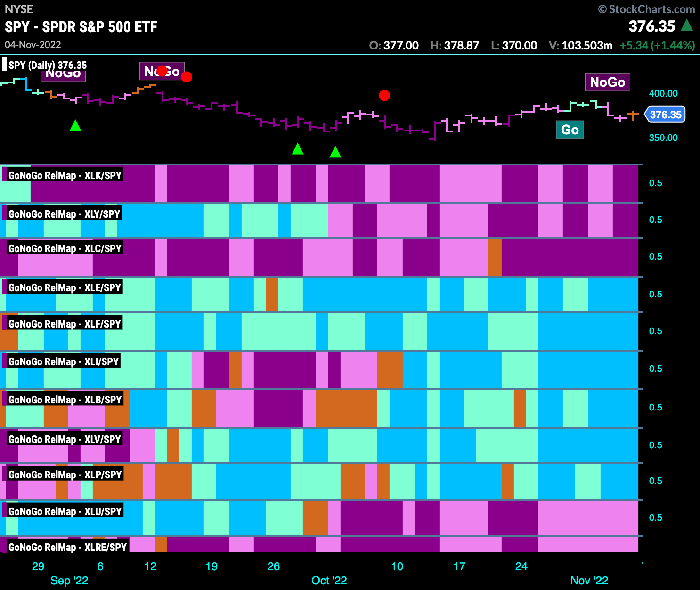Viewport: 700px width, 590px height.
Task: Click the green triangle marker in early October
Action: pos(335,152)
